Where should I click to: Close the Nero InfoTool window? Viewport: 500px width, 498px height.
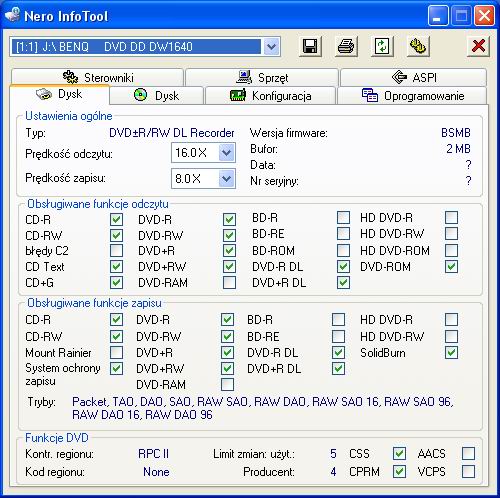coord(484,16)
